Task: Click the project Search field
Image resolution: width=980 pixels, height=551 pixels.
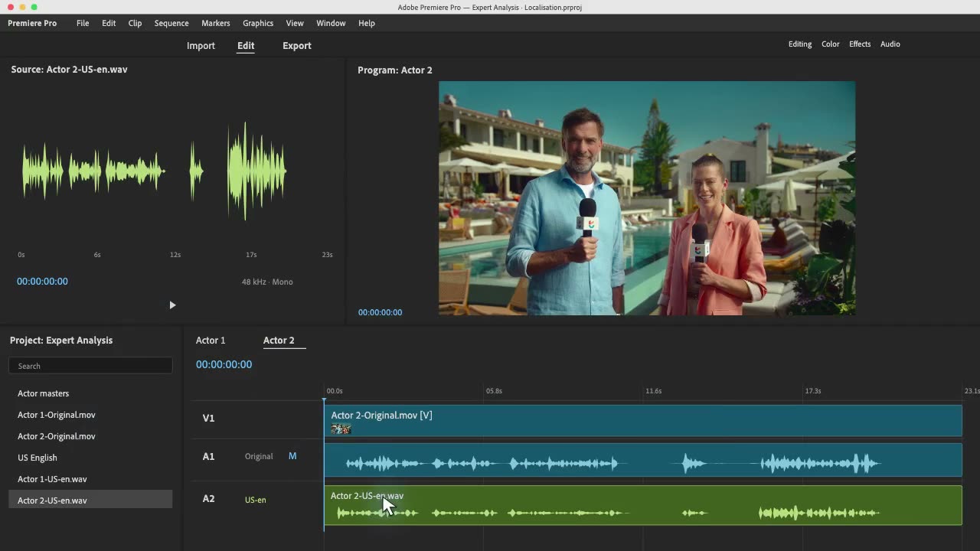Action: coord(90,366)
